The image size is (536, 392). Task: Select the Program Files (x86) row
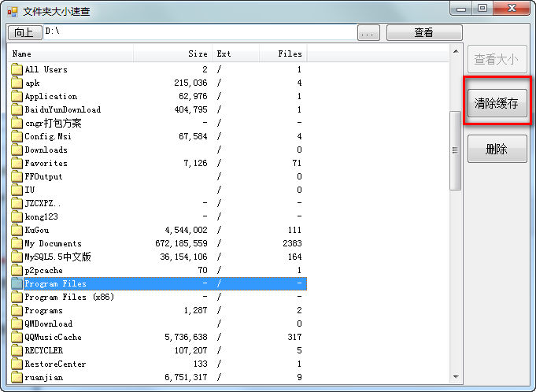click(157, 297)
